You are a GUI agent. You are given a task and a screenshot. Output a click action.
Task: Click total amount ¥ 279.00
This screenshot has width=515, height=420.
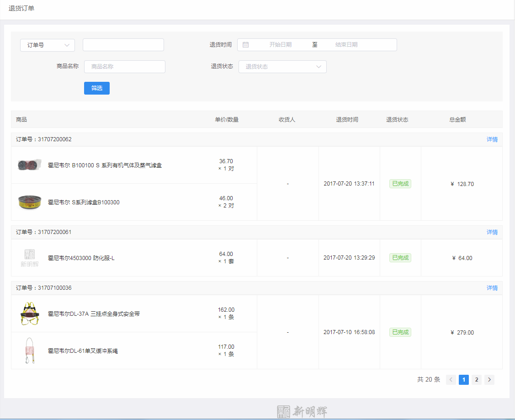pyautogui.click(x=462, y=333)
